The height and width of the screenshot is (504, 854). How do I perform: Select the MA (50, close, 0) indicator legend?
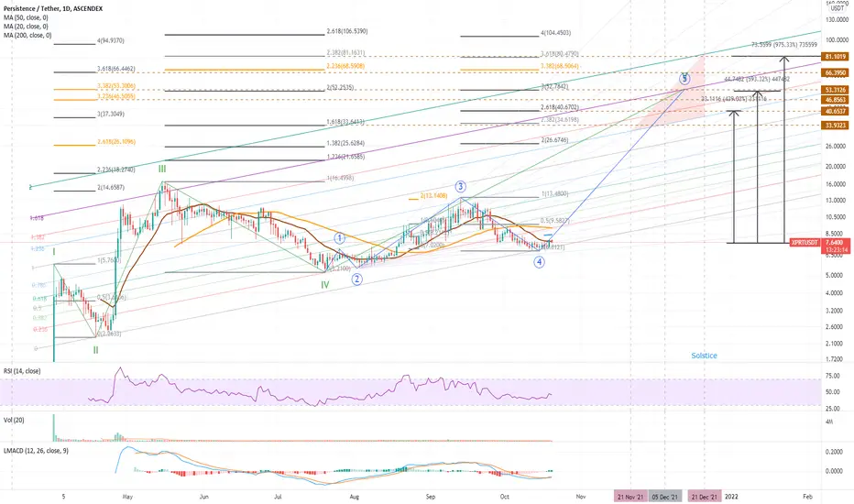(x=26, y=17)
